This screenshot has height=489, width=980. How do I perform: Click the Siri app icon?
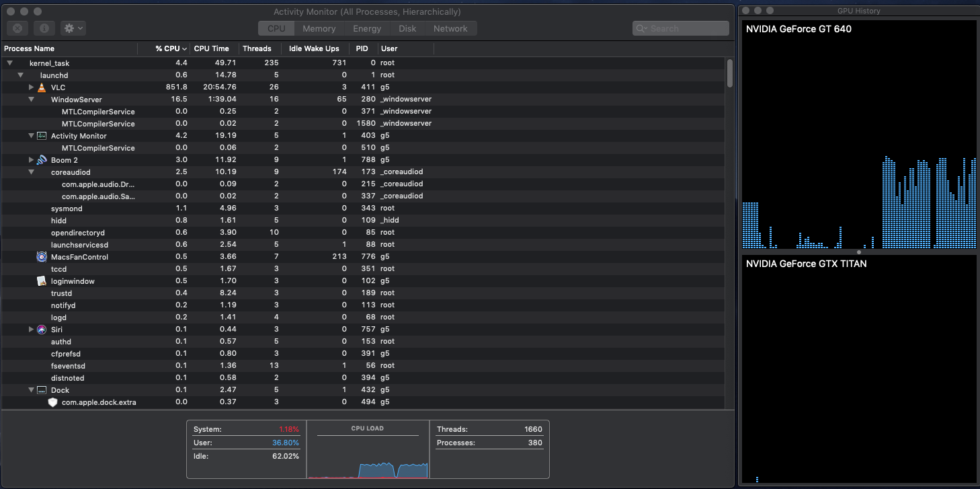coord(42,330)
